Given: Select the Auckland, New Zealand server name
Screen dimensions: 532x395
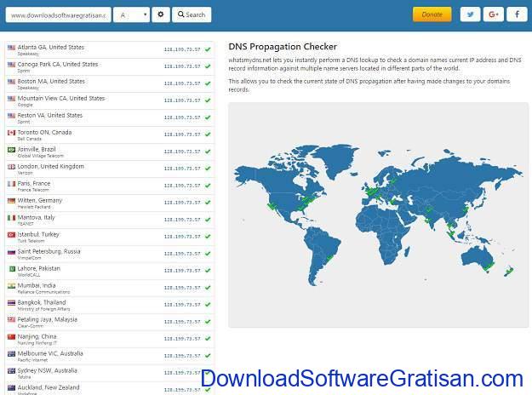Looking at the screenshot, I should pos(49,387).
